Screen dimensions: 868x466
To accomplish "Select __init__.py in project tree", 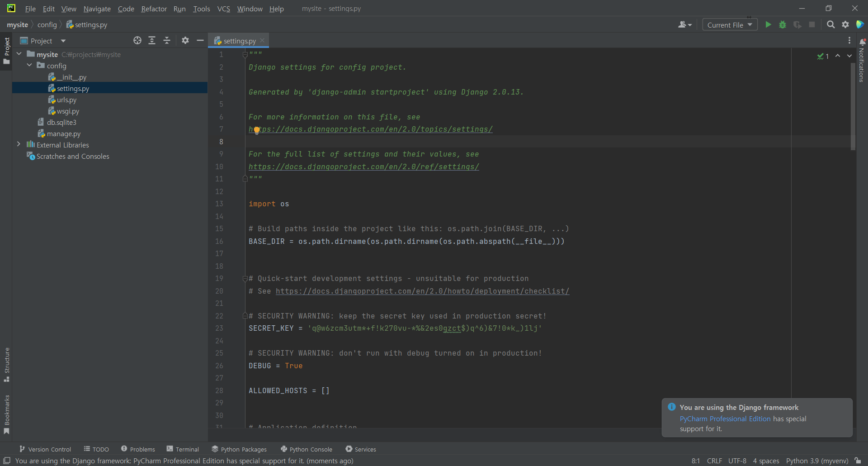I will [x=67, y=77].
